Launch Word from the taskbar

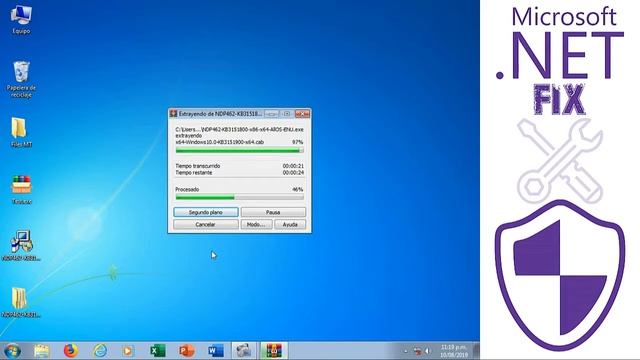(216, 351)
